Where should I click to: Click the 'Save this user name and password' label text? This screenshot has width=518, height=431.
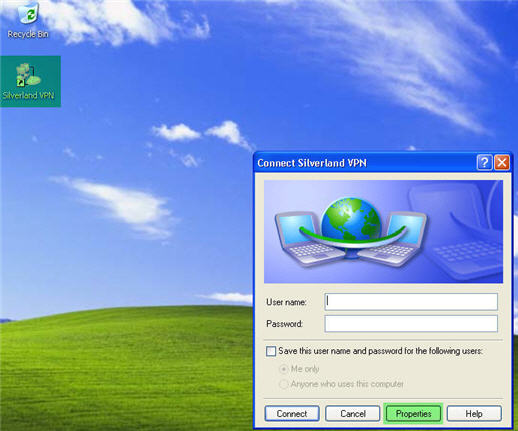coord(381,351)
